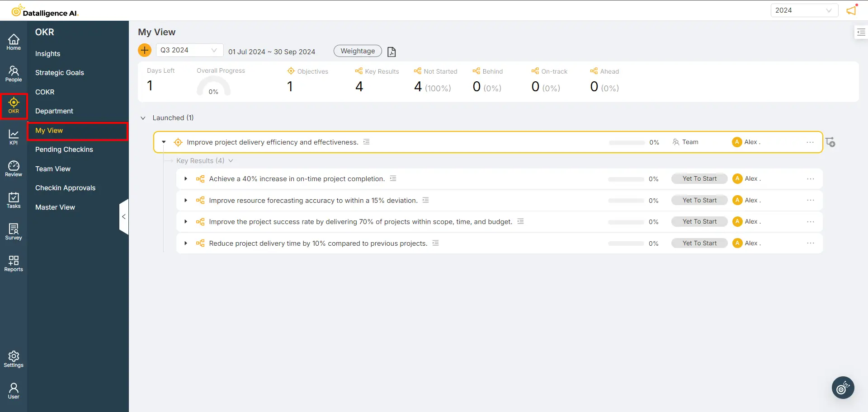Screen dimensions: 868x412
Task: Click the Weightage button
Action: 357,51
